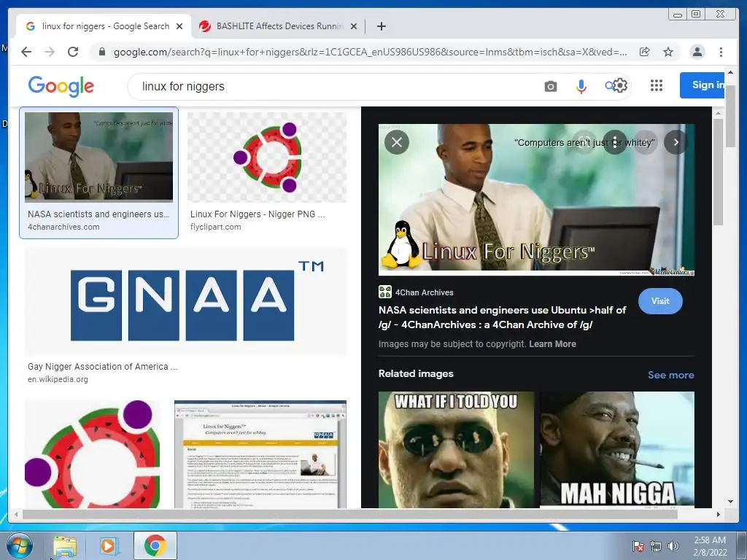
Task: Open the Action Center flag in tray
Action: [x=638, y=546]
